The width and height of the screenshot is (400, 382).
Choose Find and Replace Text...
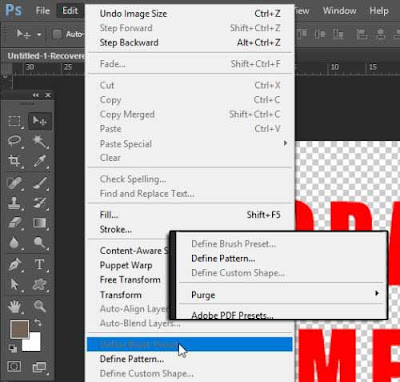pos(190,193)
